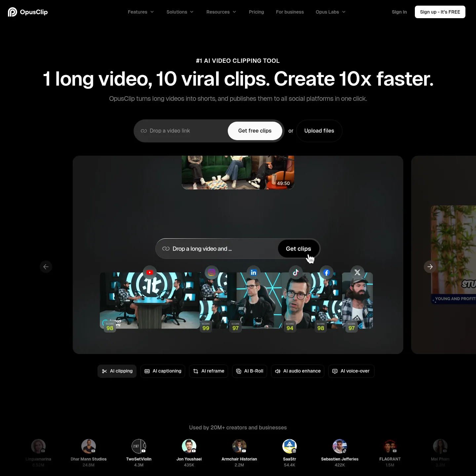The height and width of the screenshot is (476, 476).
Task: Expand the Resources menu
Action: point(221,12)
